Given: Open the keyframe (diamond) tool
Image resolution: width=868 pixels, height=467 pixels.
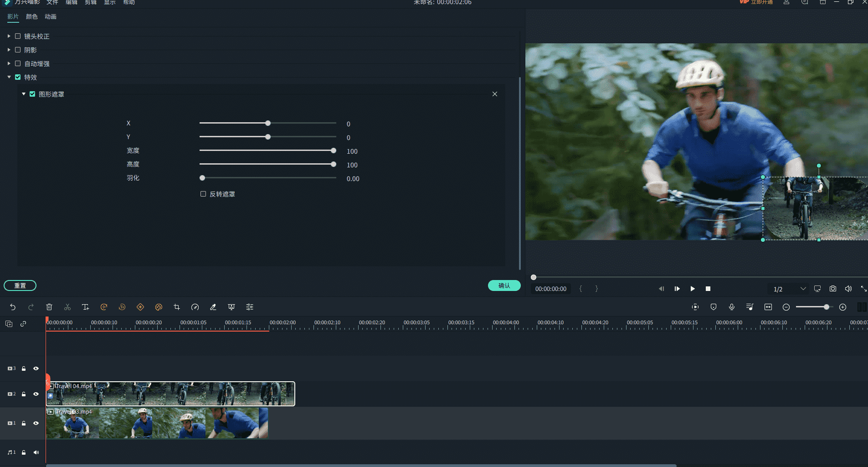Looking at the screenshot, I should point(140,307).
